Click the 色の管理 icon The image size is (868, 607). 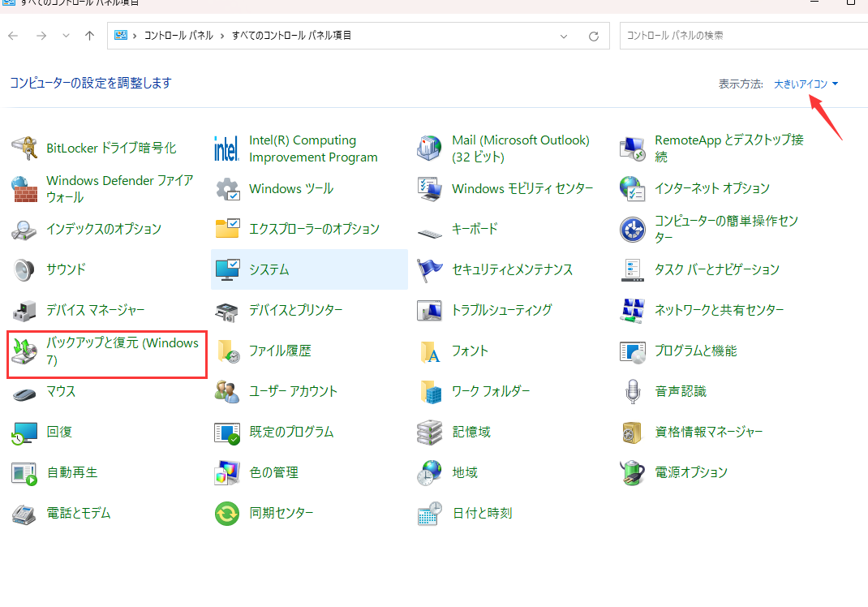226,472
